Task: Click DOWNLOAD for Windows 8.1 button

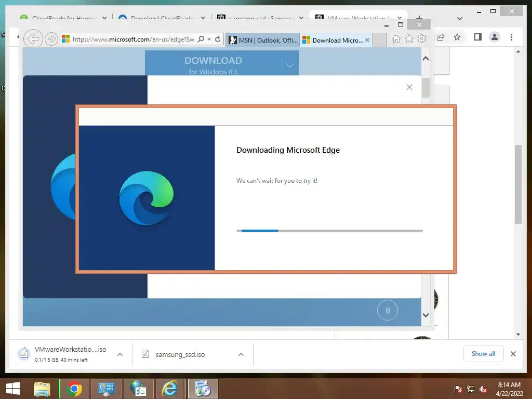Action: pos(212,63)
